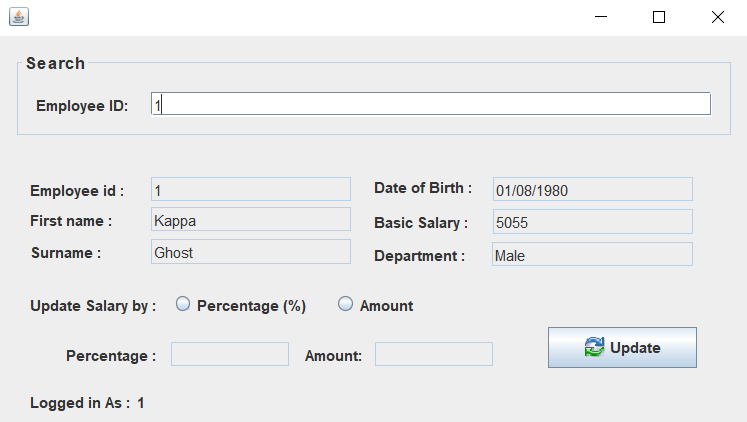Select the Surname field containing Ghost
This screenshot has width=747, height=422.
(x=250, y=253)
